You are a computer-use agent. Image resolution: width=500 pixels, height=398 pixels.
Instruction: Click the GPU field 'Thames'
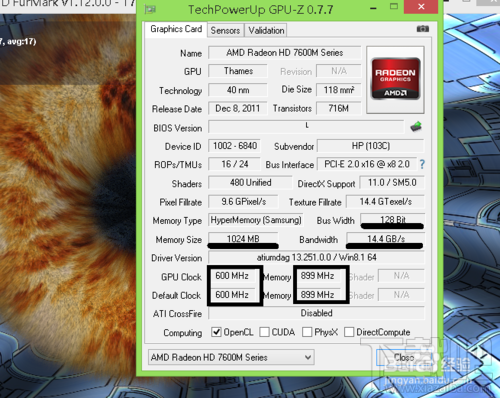(x=238, y=71)
